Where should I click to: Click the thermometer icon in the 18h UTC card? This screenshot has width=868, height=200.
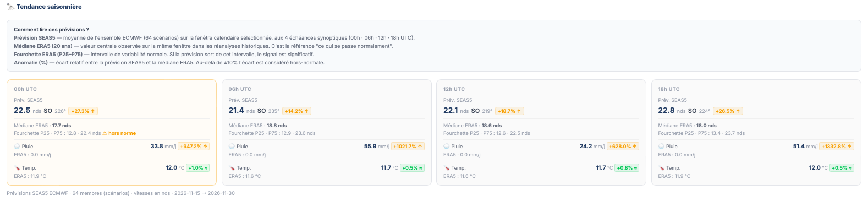661,168
